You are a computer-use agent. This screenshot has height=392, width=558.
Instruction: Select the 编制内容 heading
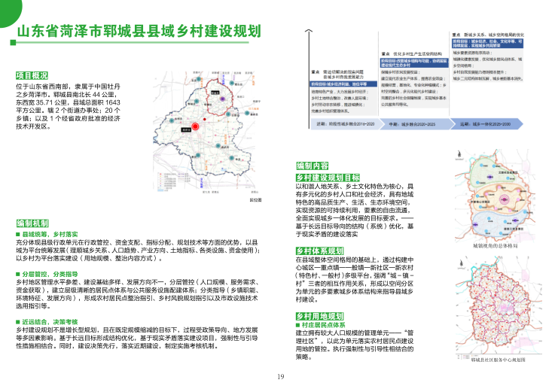click(x=312, y=166)
